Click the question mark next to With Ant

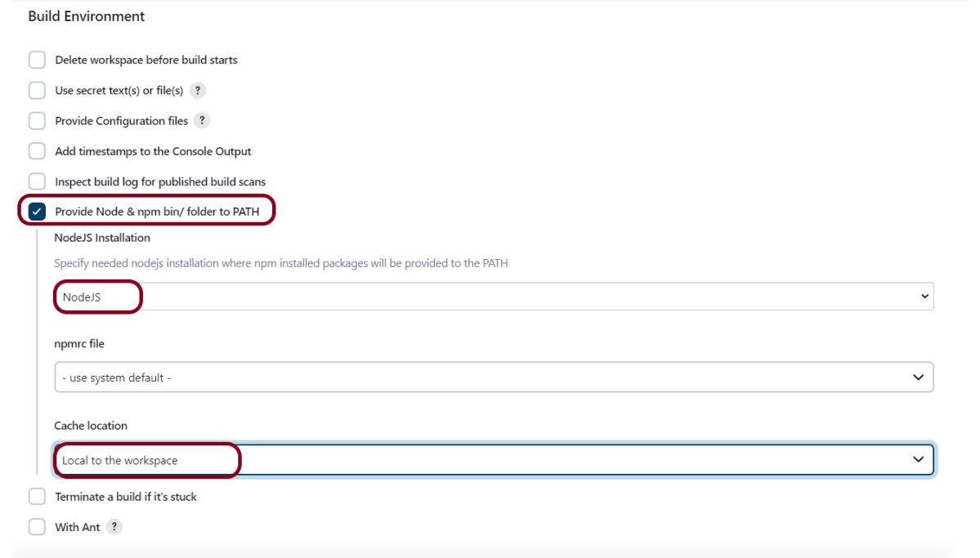pos(114,528)
